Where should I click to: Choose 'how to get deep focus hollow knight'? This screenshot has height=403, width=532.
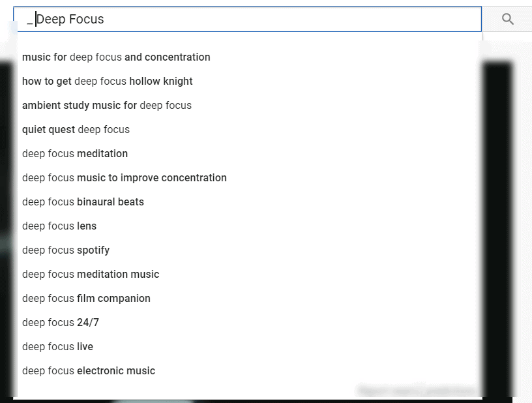pyautogui.click(x=108, y=82)
